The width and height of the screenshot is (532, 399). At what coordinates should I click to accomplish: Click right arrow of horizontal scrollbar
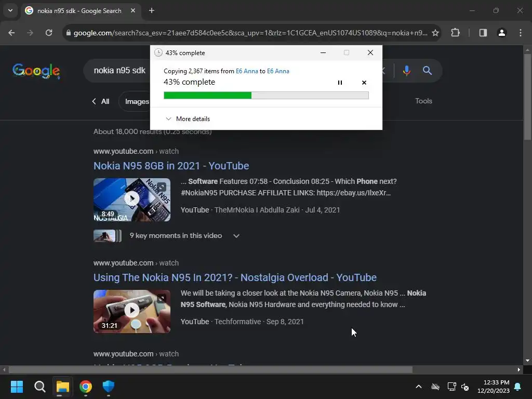point(519,369)
